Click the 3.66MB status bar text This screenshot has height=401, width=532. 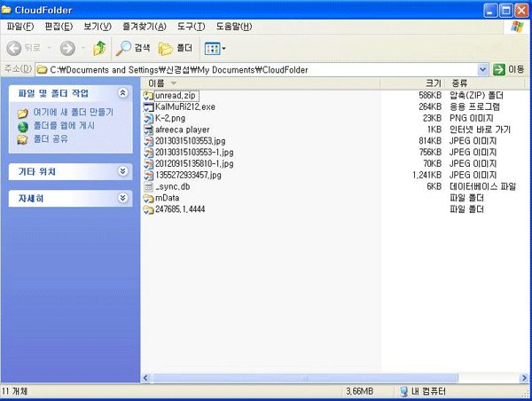coord(360,391)
